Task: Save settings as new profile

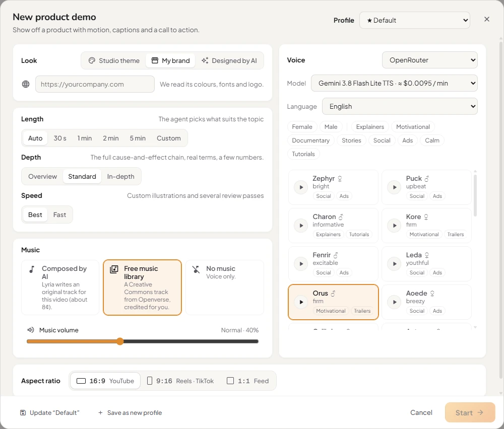Action: click(x=130, y=412)
